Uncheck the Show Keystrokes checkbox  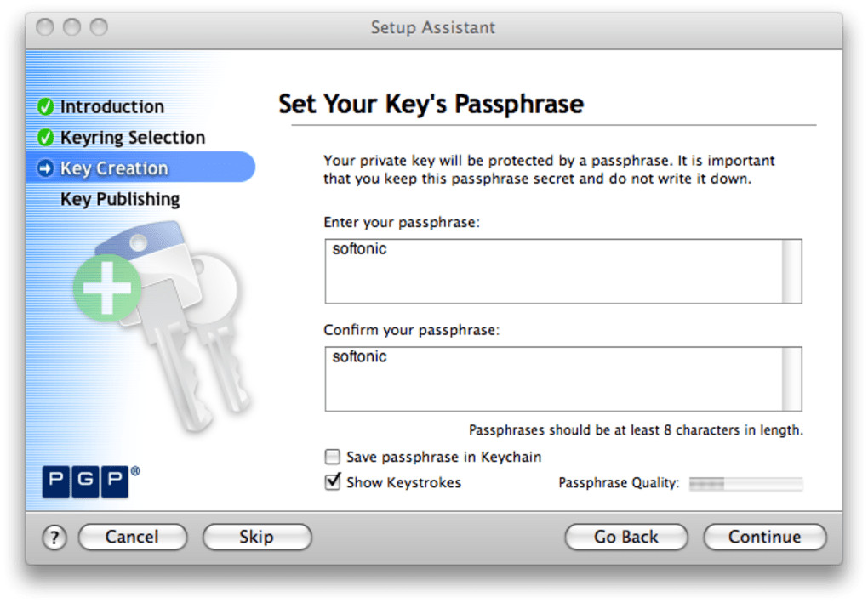pos(333,482)
